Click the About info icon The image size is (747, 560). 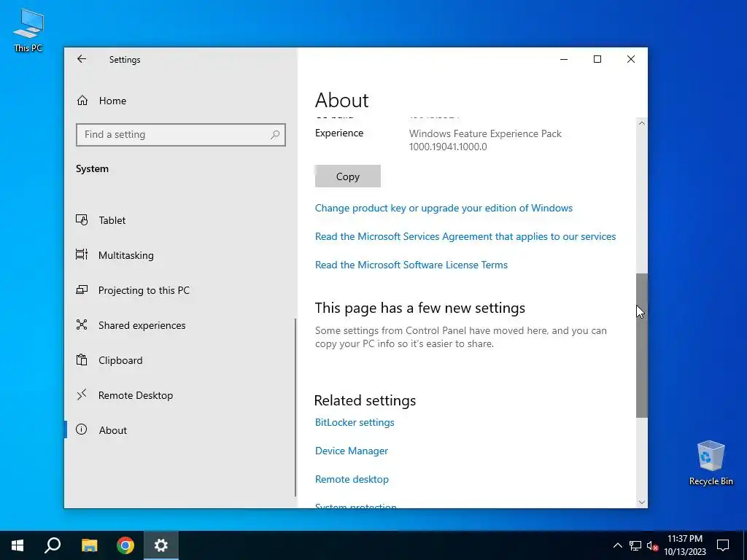82,429
